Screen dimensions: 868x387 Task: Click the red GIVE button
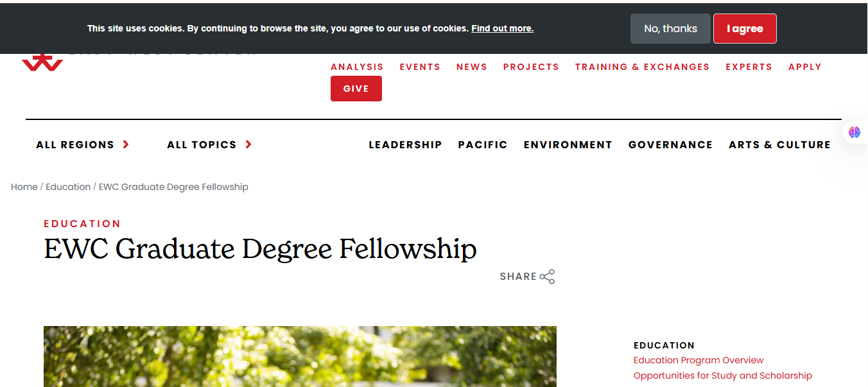tap(356, 89)
